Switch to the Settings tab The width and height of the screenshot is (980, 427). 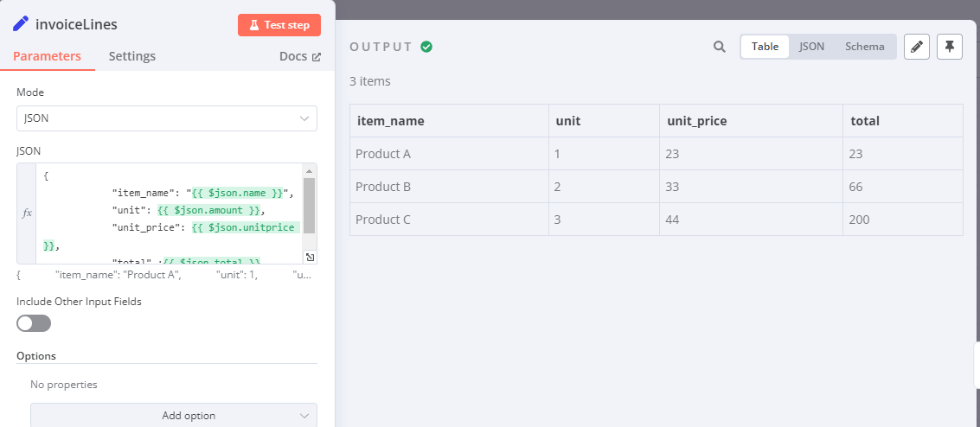point(132,56)
